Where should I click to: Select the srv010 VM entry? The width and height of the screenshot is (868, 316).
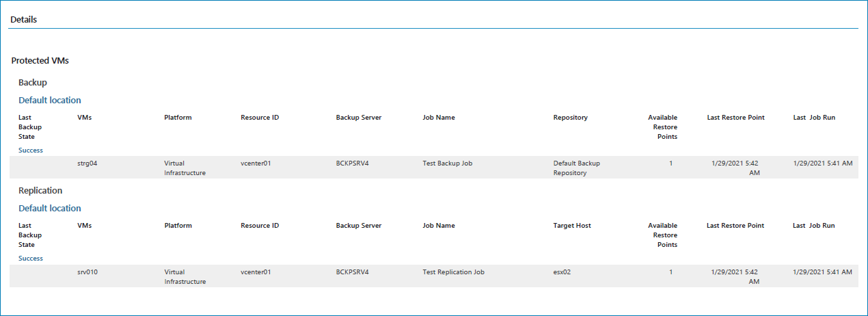click(88, 272)
